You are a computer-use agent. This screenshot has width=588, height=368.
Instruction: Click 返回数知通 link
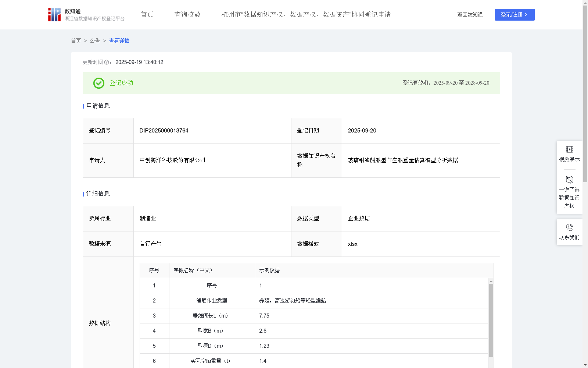click(470, 15)
